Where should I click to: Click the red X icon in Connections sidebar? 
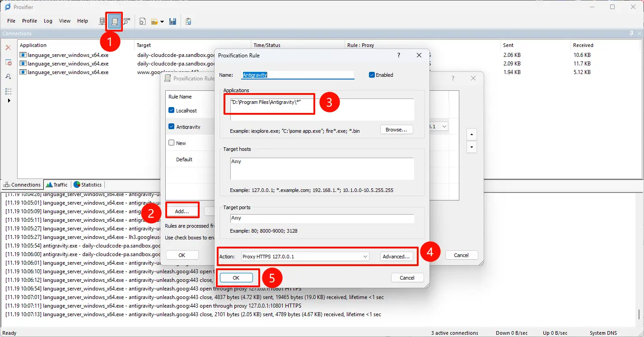point(8,47)
